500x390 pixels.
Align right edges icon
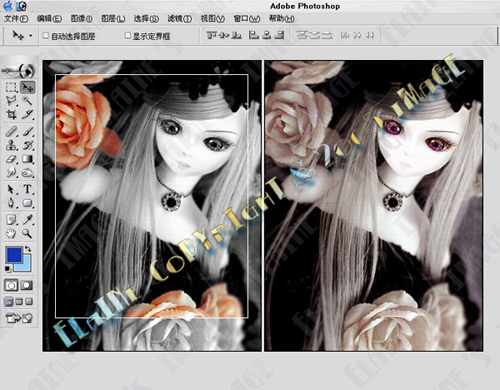tap(279, 35)
